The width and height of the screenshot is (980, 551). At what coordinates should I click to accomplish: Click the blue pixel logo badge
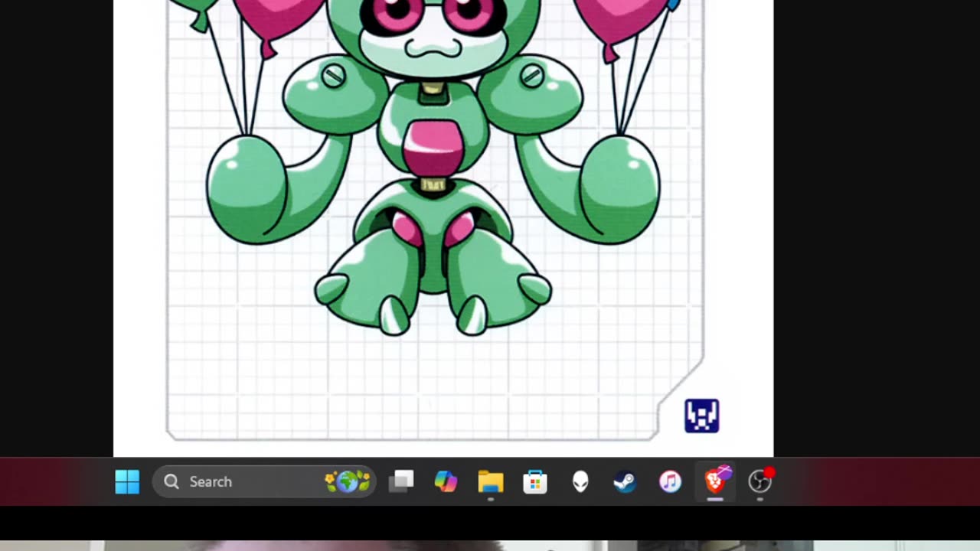[x=701, y=416]
